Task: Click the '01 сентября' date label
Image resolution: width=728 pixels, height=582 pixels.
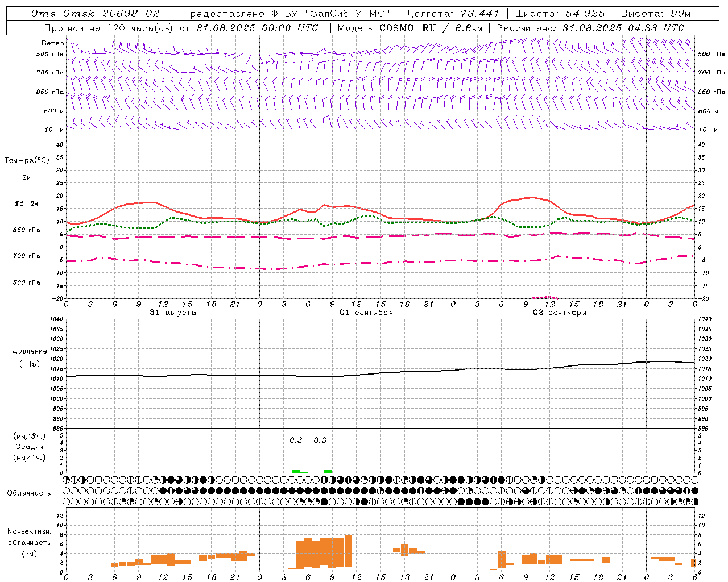Action: point(366,312)
